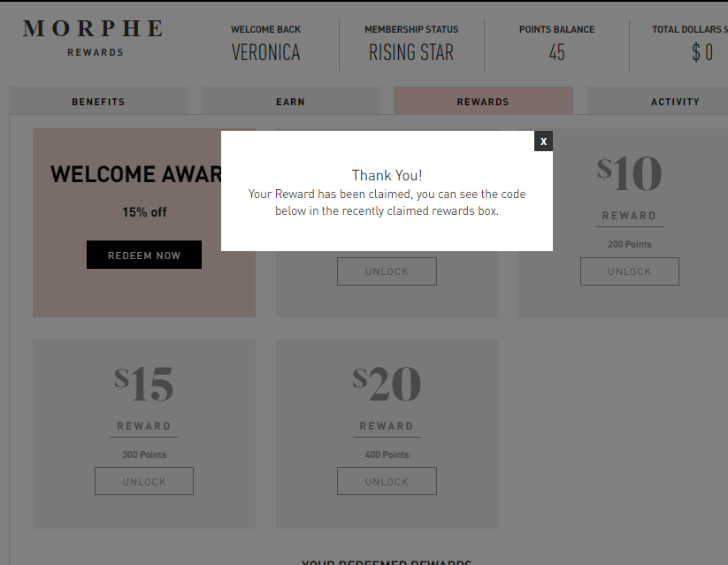
Task: Open the Benefits tab
Action: coord(98,101)
